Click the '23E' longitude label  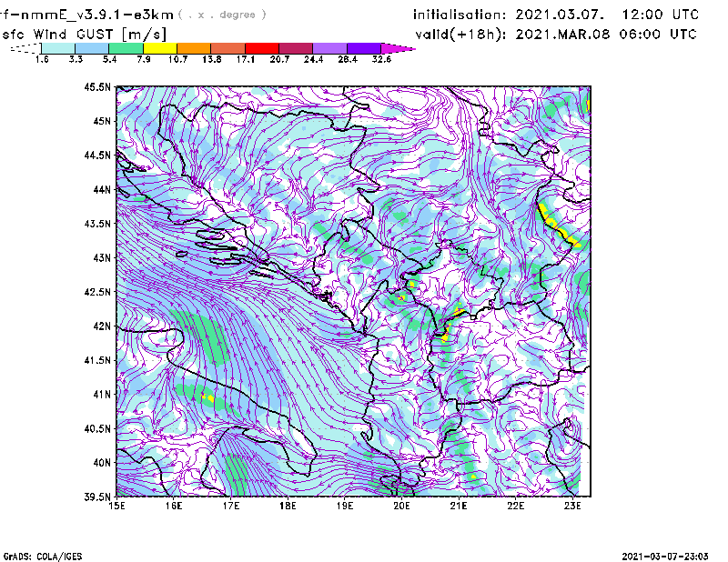[x=572, y=506]
